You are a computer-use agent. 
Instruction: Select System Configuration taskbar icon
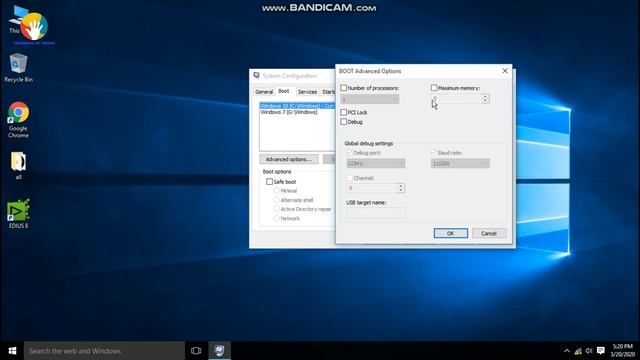point(220,351)
